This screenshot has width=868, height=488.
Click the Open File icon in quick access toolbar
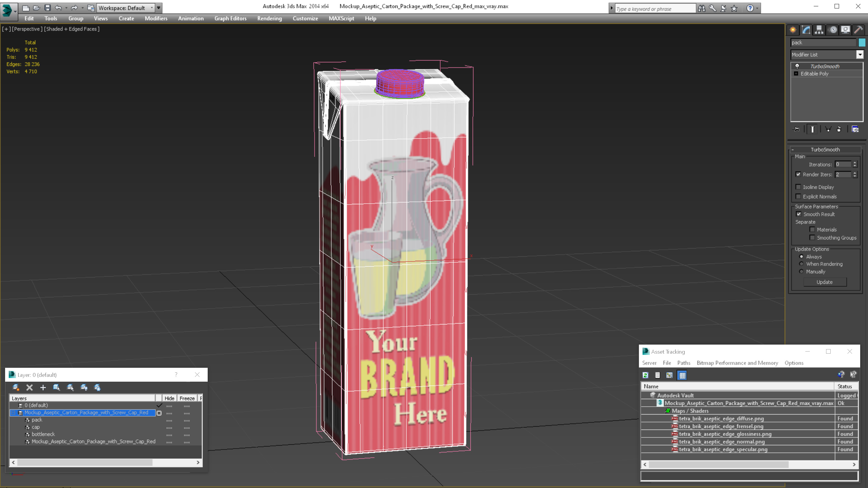point(37,8)
